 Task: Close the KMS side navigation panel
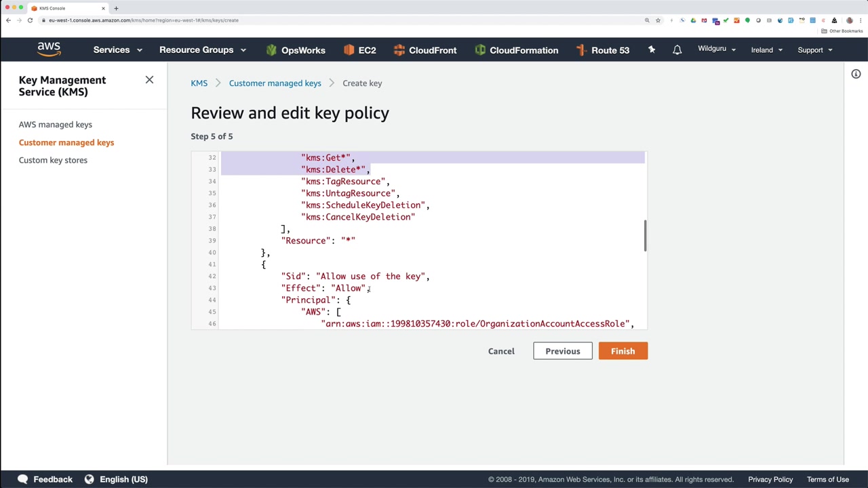click(x=149, y=80)
